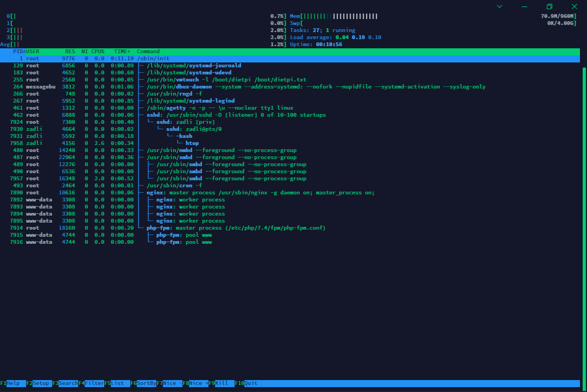587x392 pixels.
Task: Click F8 Nice + to lower priority
Action: pyautogui.click(x=195, y=383)
